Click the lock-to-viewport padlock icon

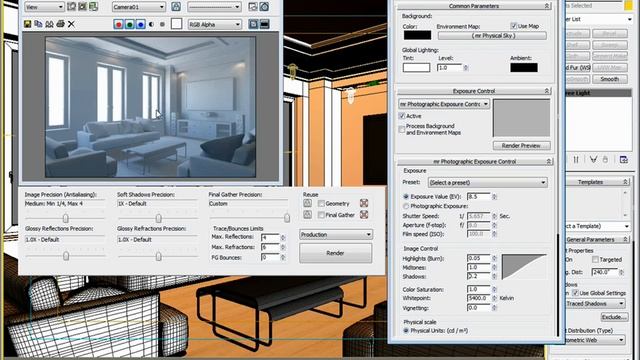click(176, 7)
